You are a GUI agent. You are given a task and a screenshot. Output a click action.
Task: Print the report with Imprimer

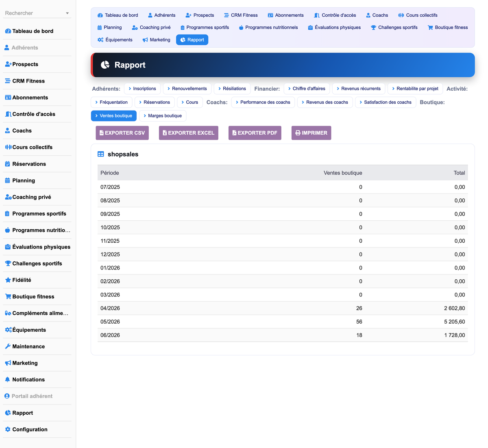[312, 133]
